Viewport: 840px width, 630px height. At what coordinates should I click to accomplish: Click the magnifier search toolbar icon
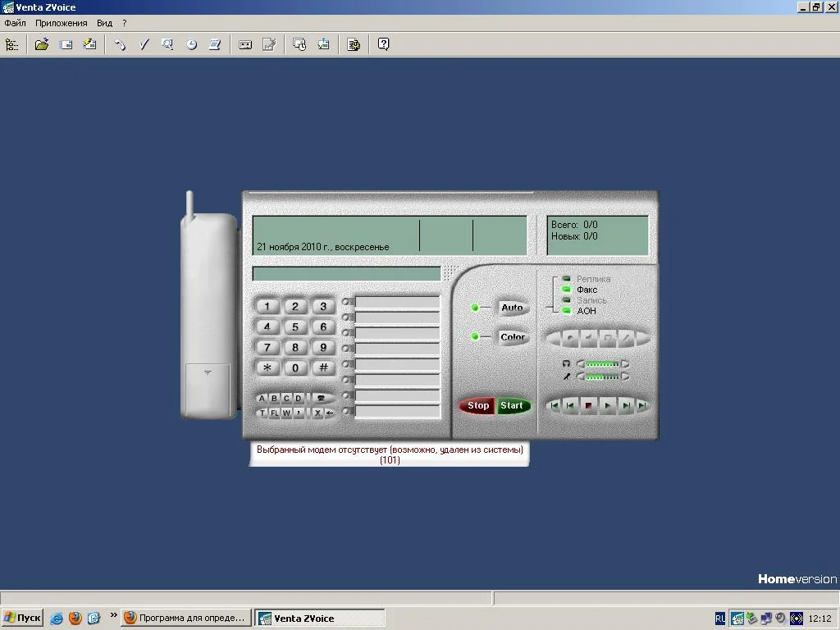point(167,44)
